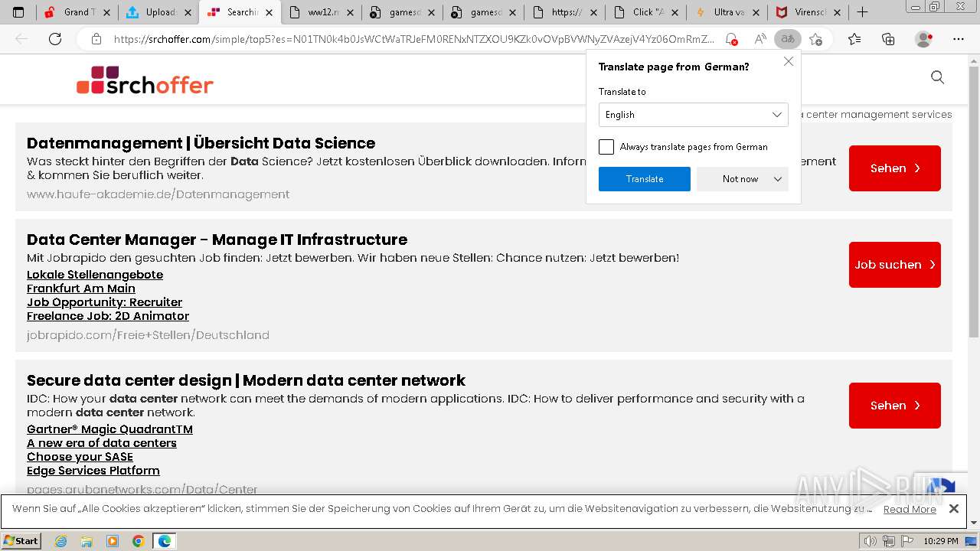Check Always translate pages from German
This screenshot has width=980, height=551.
pyautogui.click(x=606, y=147)
